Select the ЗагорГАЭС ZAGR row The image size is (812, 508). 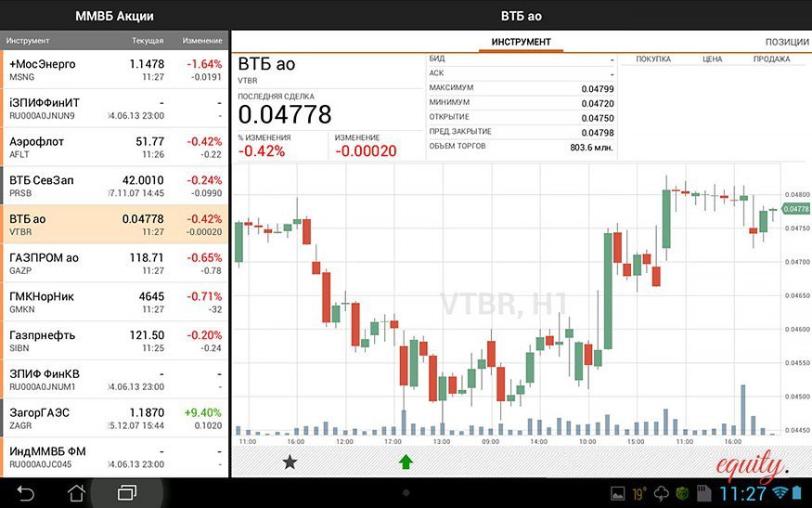(x=115, y=418)
